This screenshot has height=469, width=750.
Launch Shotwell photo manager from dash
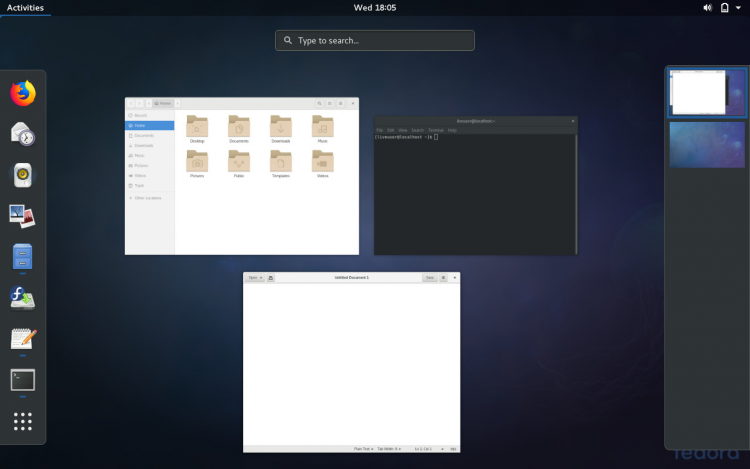pos(23,216)
